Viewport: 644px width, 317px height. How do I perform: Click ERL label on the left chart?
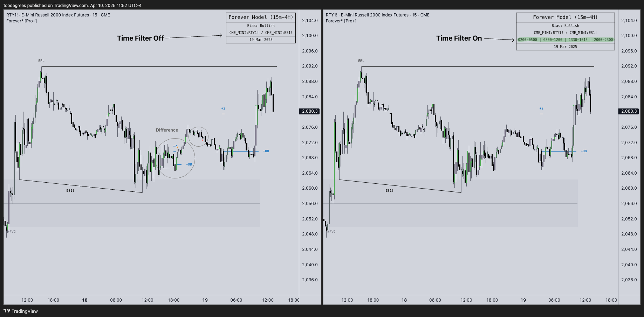41,61
